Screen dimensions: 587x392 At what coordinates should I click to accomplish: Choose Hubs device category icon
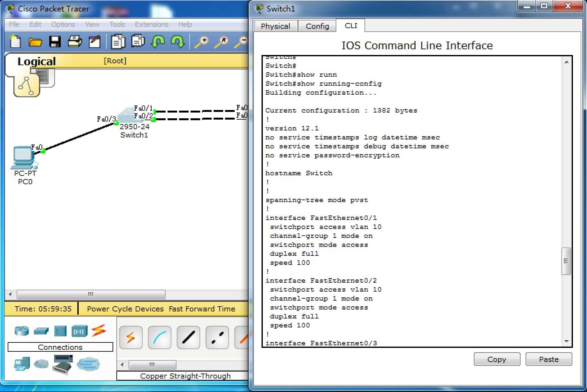[60, 331]
